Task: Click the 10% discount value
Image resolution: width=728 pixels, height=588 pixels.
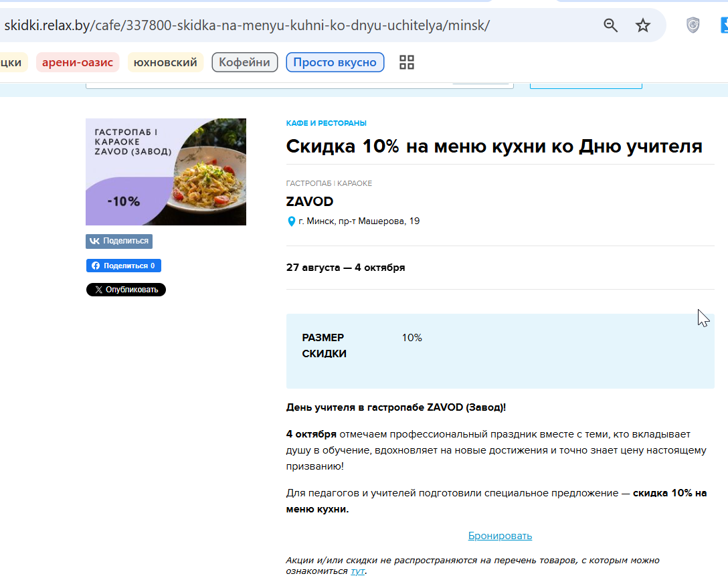Action: (x=412, y=337)
